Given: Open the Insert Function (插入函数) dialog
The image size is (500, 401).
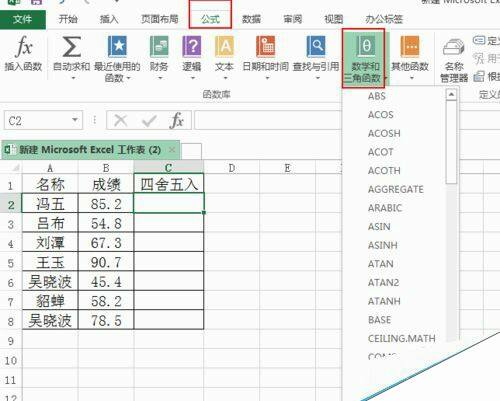Looking at the screenshot, I should pyautogui.click(x=23, y=54).
